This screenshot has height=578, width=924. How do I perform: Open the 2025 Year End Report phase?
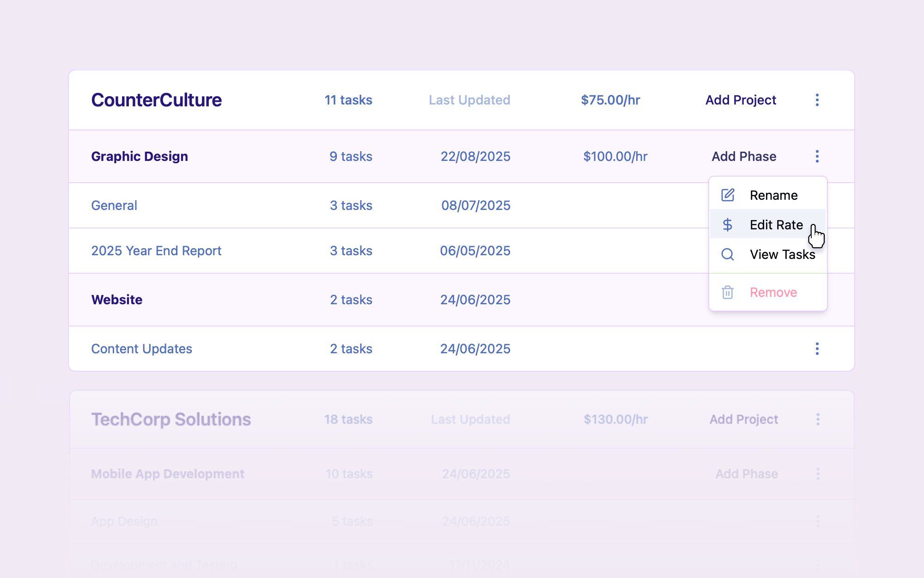pyautogui.click(x=156, y=251)
